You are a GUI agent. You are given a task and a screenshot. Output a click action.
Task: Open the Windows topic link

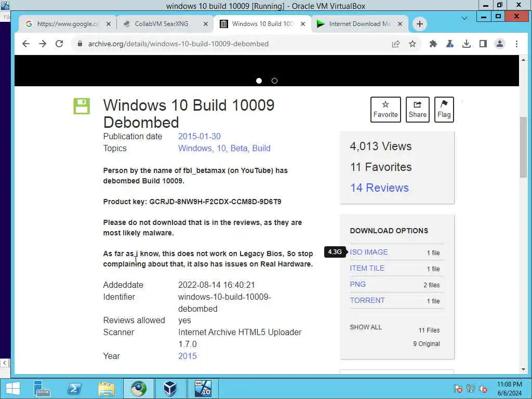196,148
